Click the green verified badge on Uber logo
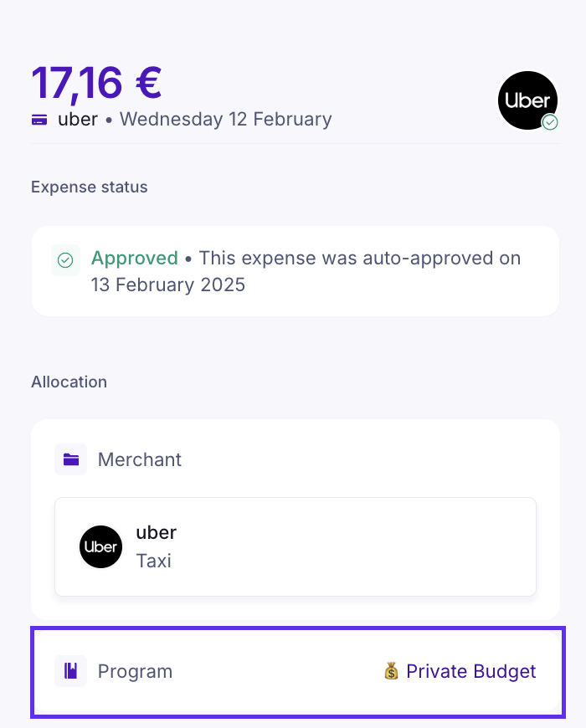586x728 pixels. click(x=550, y=122)
